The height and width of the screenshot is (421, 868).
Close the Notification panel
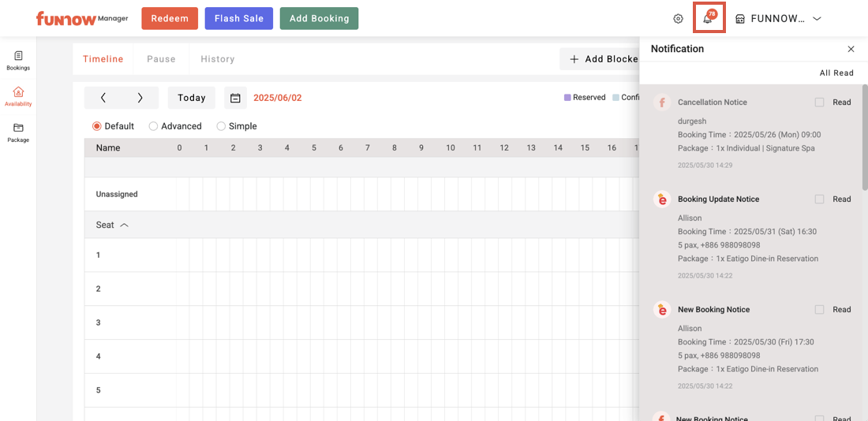[851, 49]
